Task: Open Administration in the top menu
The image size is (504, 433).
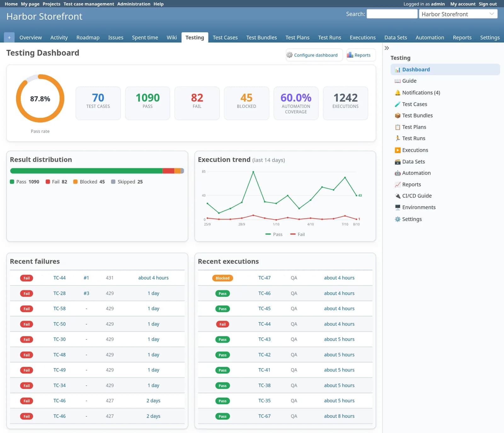Action: [x=134, y=4]
